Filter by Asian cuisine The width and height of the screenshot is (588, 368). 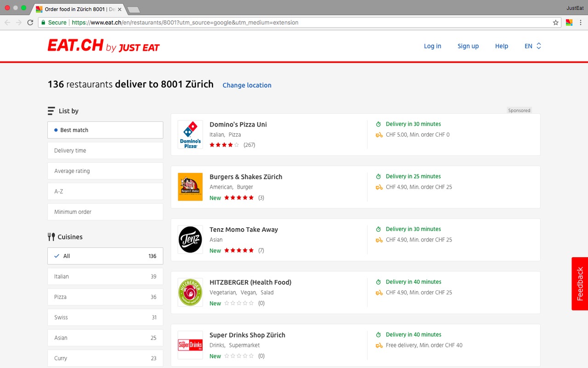click(x=105, y=338)
